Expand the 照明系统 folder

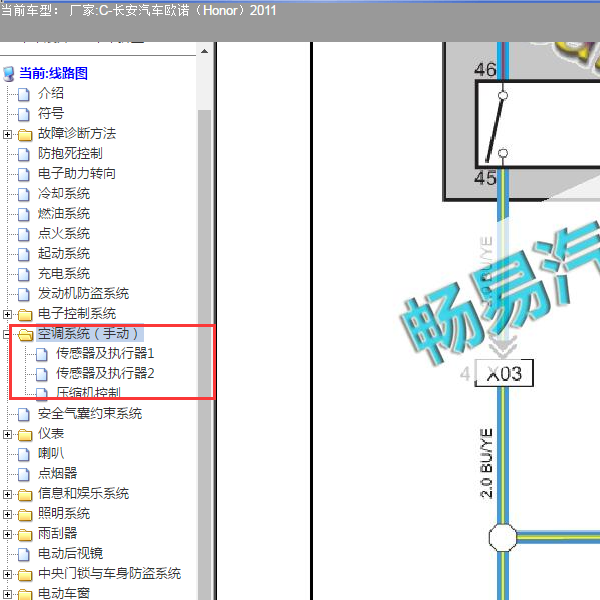pos(7,514)
